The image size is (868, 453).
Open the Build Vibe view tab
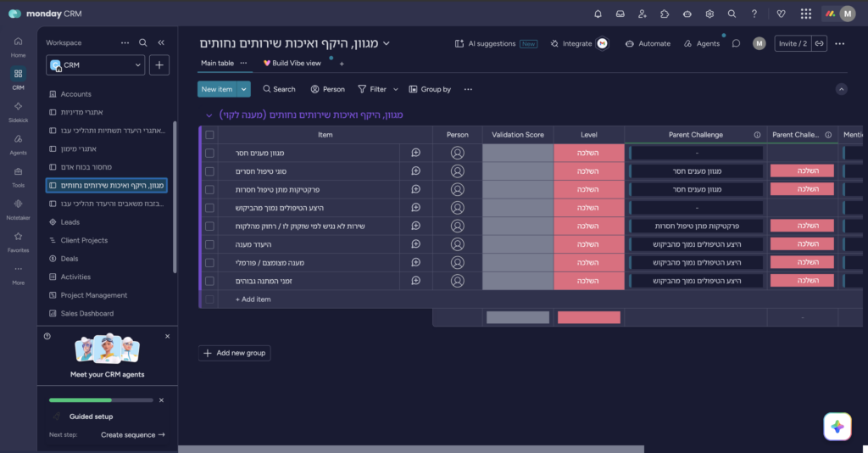pyautogui.click(x=292, y=63)
